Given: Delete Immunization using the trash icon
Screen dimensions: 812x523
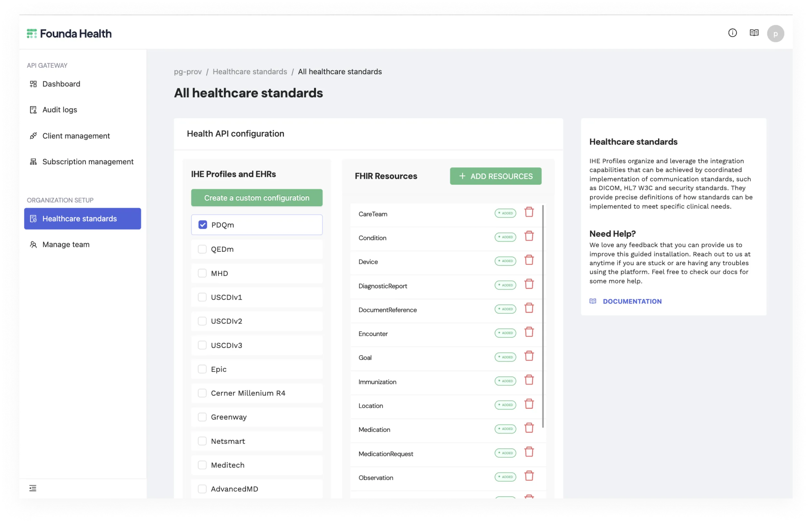Looking at the screenshot, I should 529,380.
